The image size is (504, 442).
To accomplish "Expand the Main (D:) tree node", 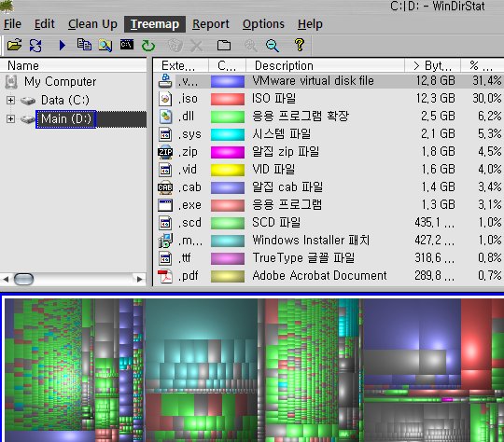I will pyautogui.click(x=10, y=118).
